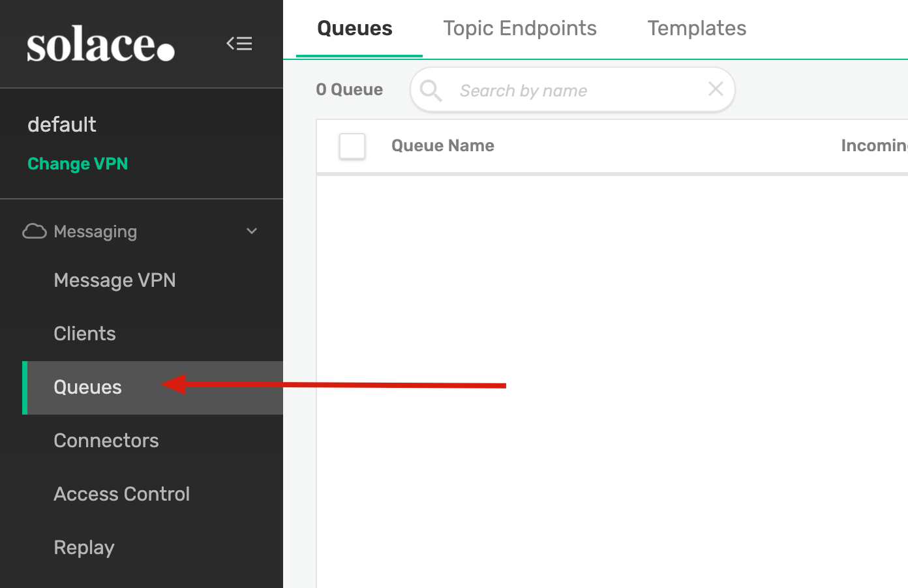The height and width of the screenshot is (588, 908).
Task: Collapse the Messaging section chevron
Action: 252,231
